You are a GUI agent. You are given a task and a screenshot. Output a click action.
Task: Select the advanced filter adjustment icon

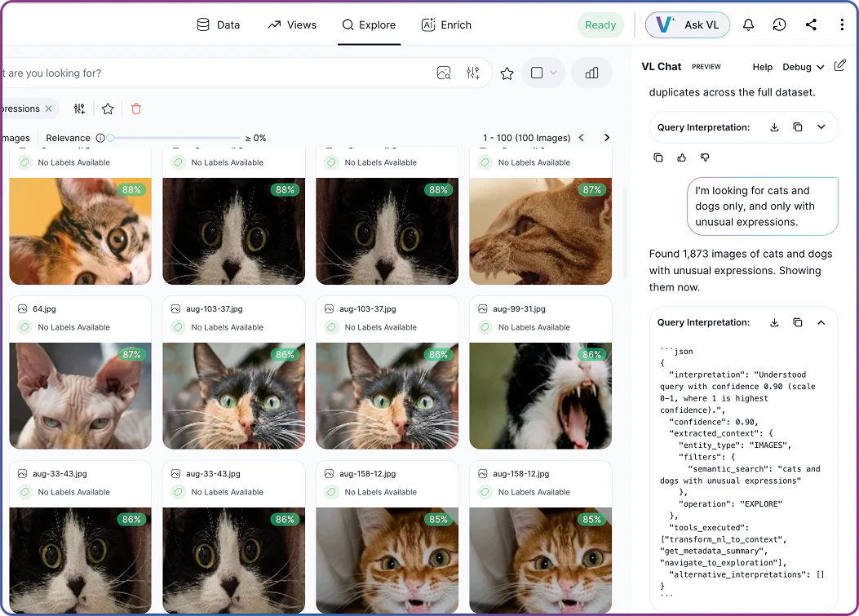pos(473,73)
